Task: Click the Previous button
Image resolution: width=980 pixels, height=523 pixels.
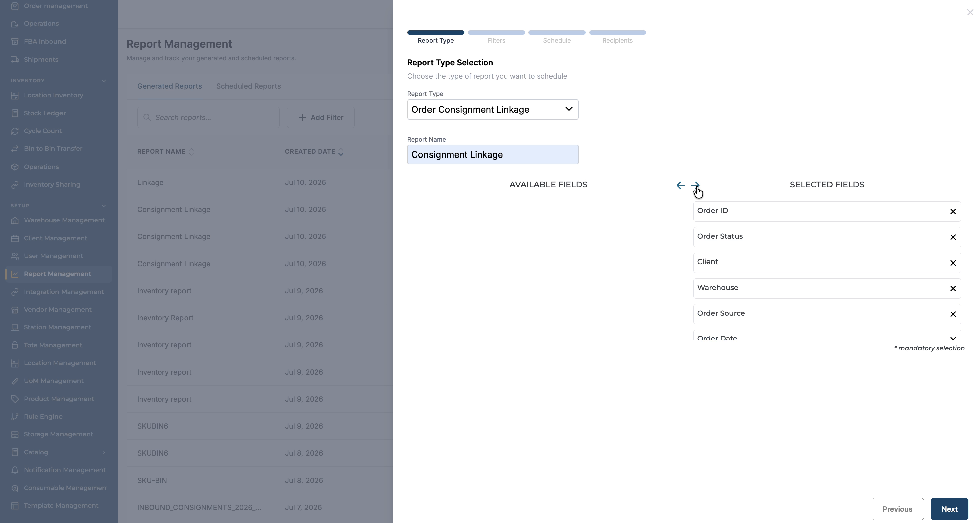Action: pos(897,509)
